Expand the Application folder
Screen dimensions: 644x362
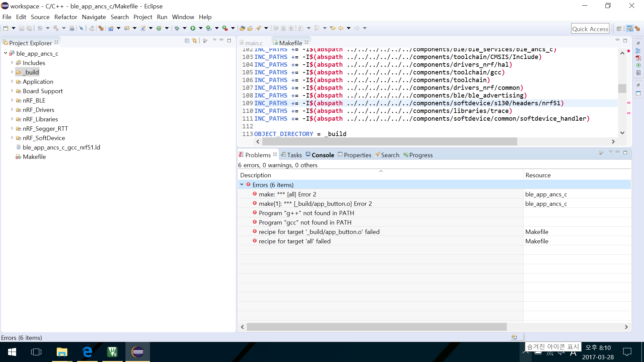pyautogui.click(x=12, y=81)
